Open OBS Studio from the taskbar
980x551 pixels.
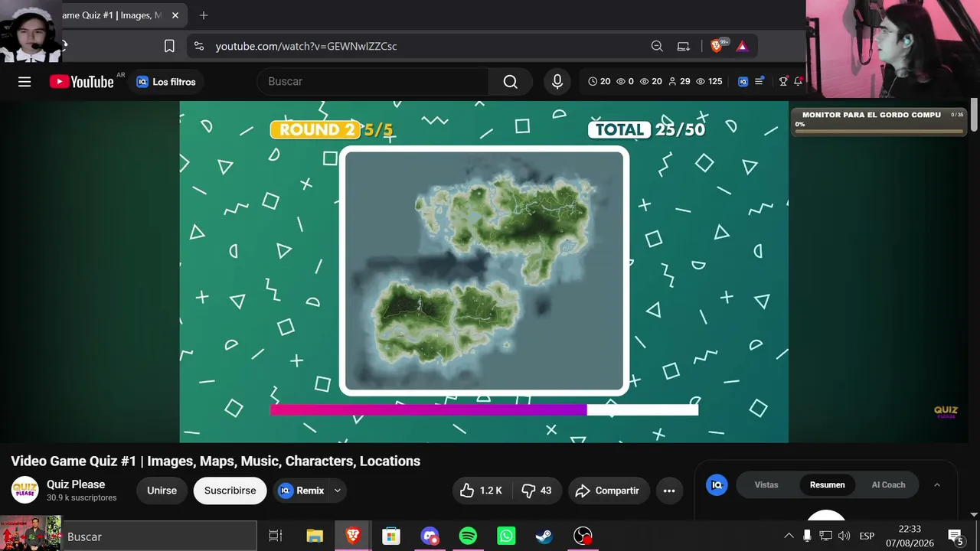(583, 536)
